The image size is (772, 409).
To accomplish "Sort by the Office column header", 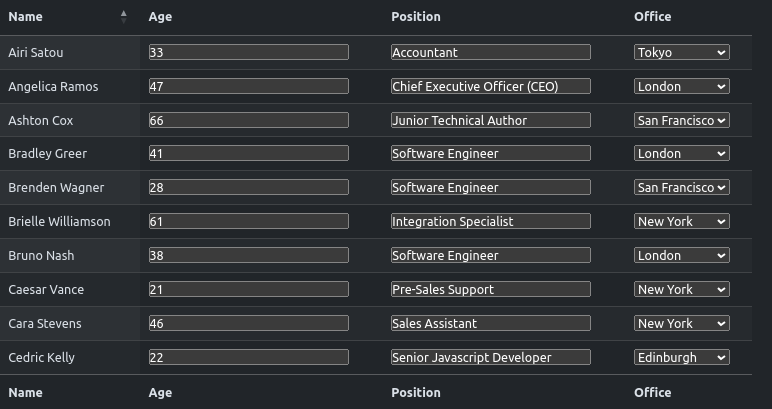I will [652, 17].
